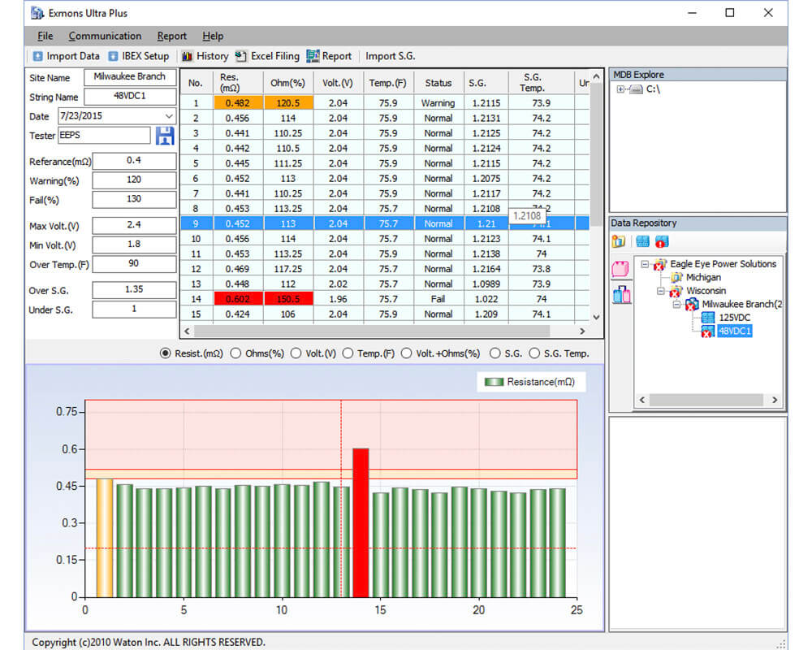Click the Import S.G. button

pos(391,56)
